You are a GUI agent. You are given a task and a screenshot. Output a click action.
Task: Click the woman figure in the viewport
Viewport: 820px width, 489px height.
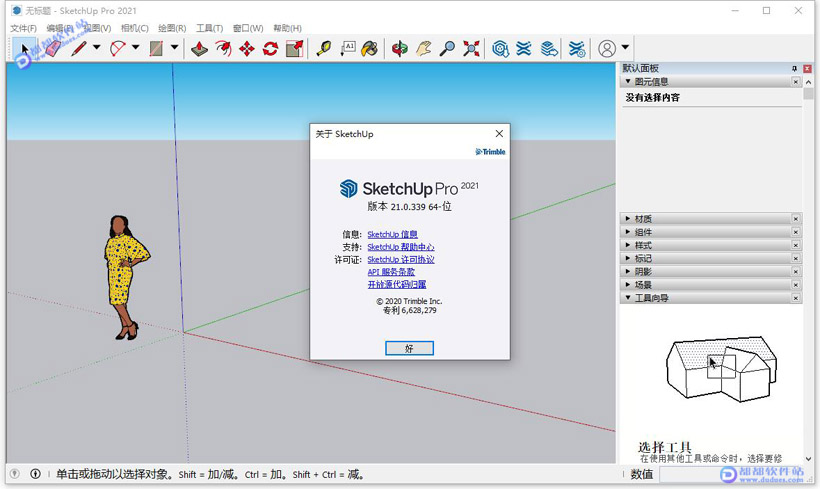coord(126,277)
